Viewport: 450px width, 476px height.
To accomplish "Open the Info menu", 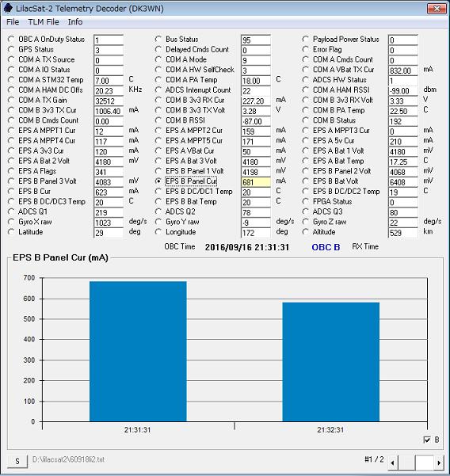I will [75, 22].
